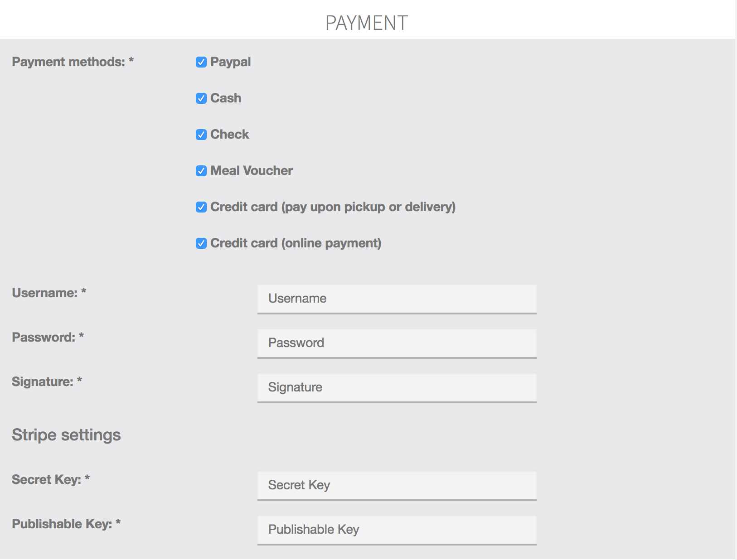The image size is (737, 560).
Task: Toggle Credit card pay upon pickup checkbox
Action: tap(201, 207)
